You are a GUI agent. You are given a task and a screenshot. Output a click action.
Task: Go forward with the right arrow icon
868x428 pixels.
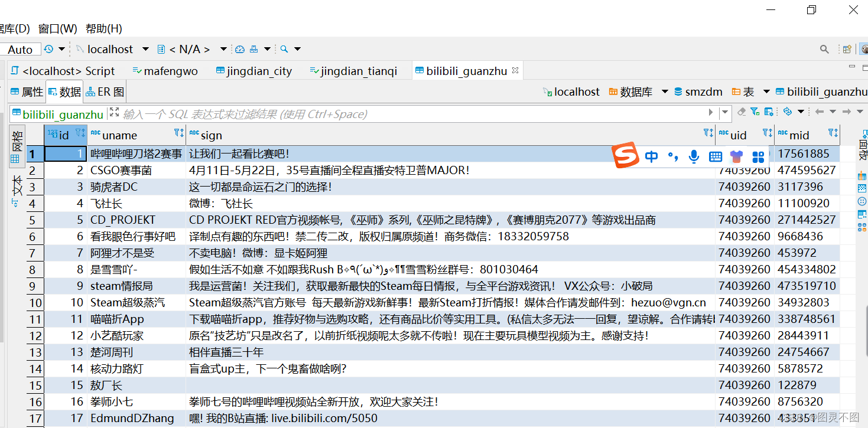point(846,112)
